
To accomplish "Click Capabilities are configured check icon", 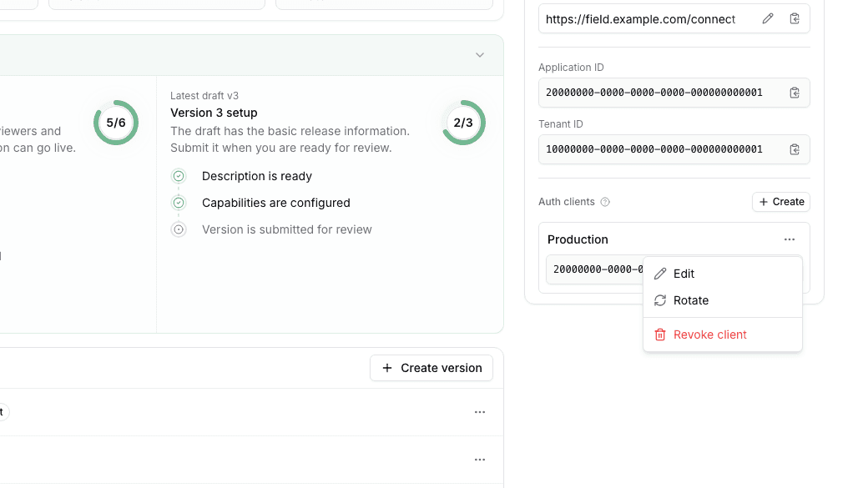I will click(x=179, y=203).
